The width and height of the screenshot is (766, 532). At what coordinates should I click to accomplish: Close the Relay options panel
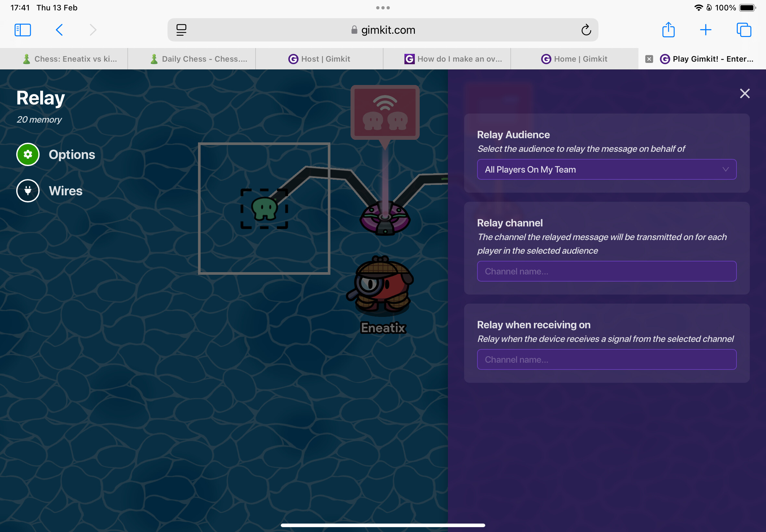click(x=745, y=93)
